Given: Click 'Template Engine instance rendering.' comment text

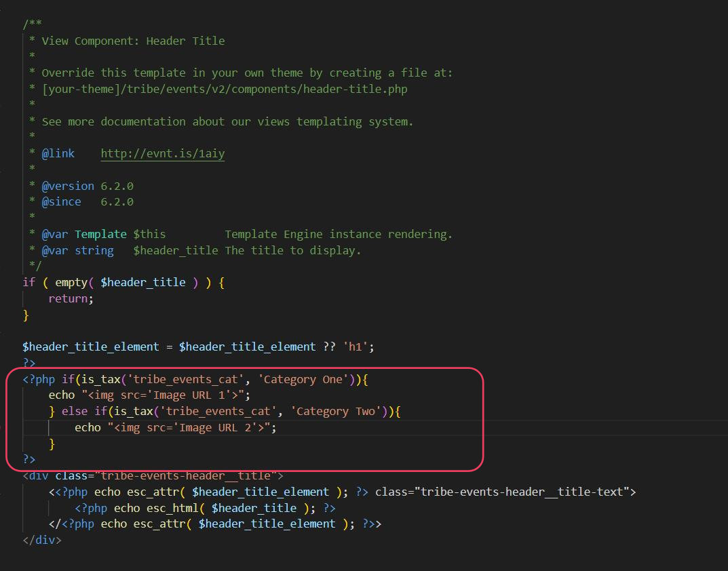Looking at the screenshot, I should (x=338, y=234).
